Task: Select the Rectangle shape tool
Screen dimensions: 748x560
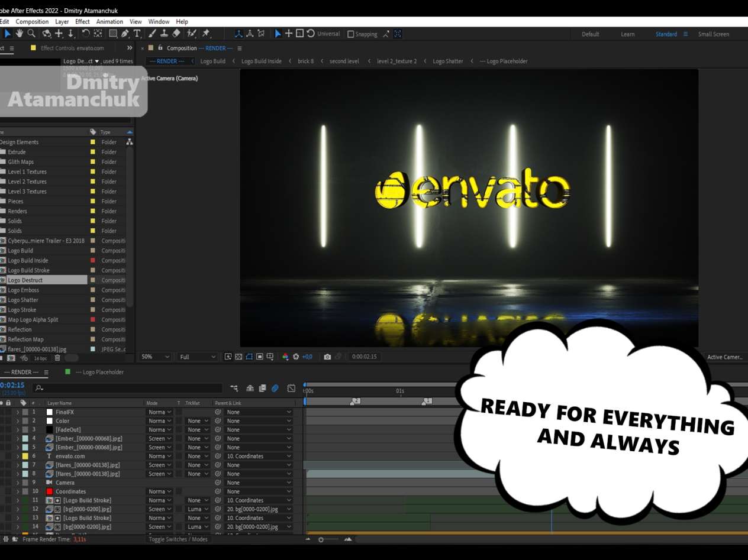Action: point(113,34)
